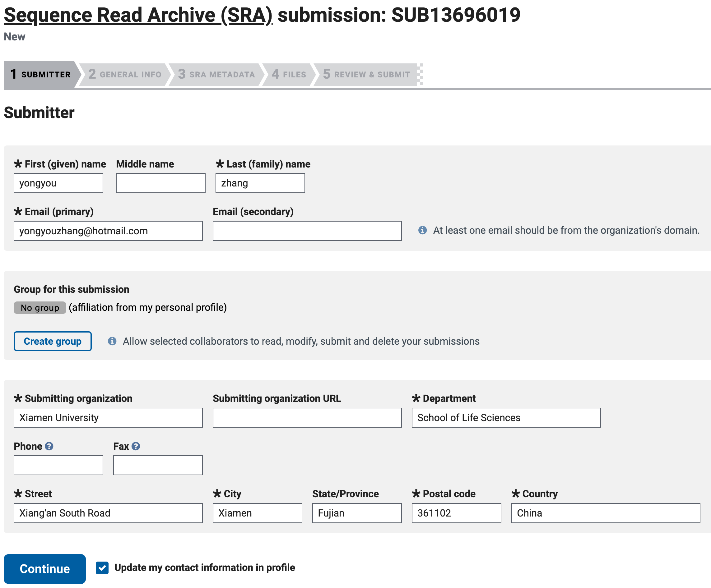Go to step 2 General Info tab
Screen dimensions: 711x588
125,74
